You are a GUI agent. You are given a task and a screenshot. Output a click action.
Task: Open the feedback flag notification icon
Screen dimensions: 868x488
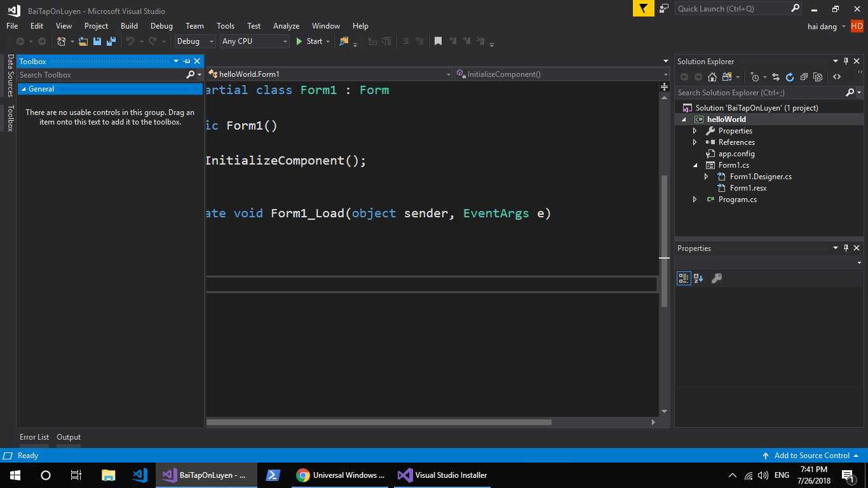(644, 8)
